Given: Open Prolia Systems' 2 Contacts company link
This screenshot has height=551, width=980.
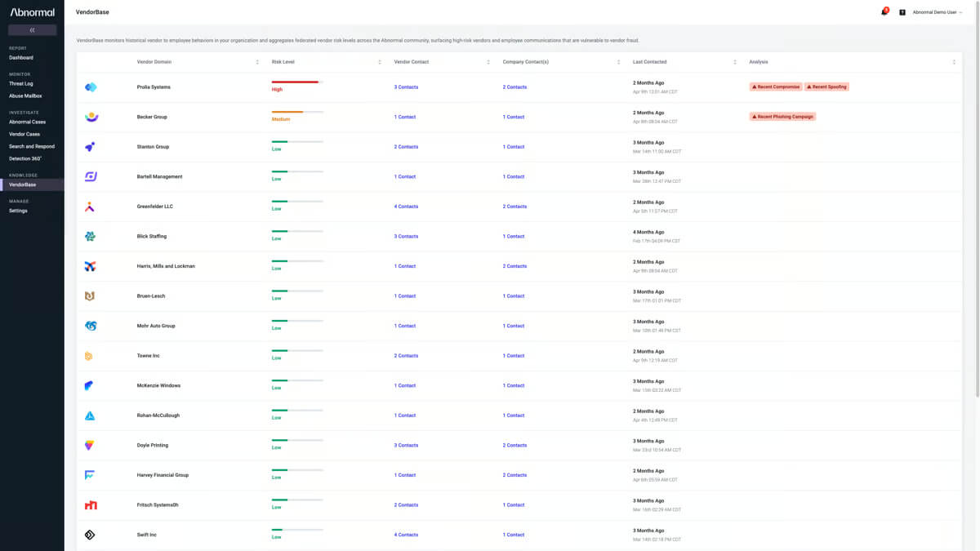Looking at the screenshot, I should pyautogui.click(x=514, y=87).
